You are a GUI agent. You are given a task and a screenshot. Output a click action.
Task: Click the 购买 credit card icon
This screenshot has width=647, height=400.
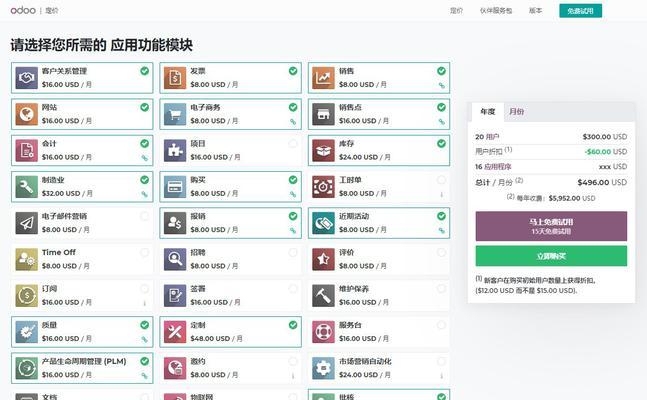click(x=175, y=187)
